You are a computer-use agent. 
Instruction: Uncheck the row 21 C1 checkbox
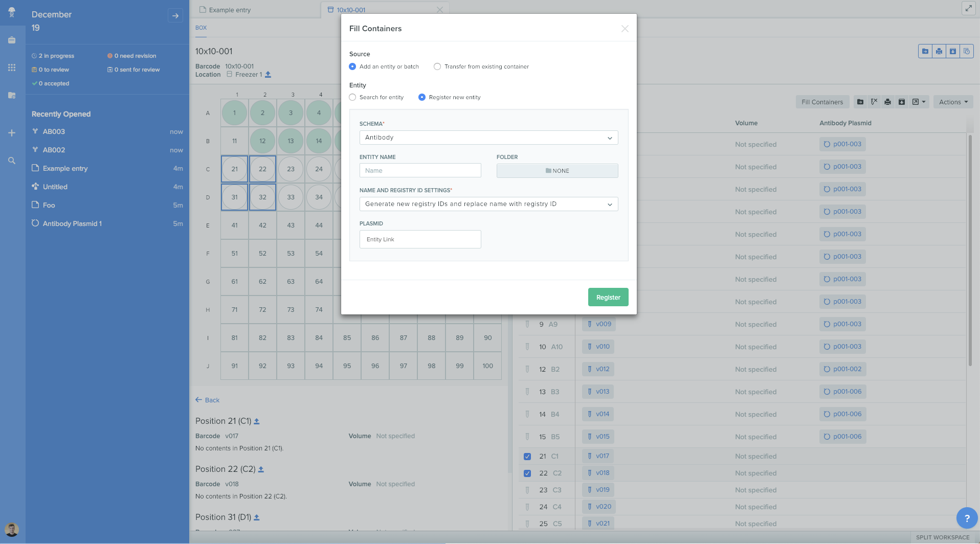click(x=527, y=457)
